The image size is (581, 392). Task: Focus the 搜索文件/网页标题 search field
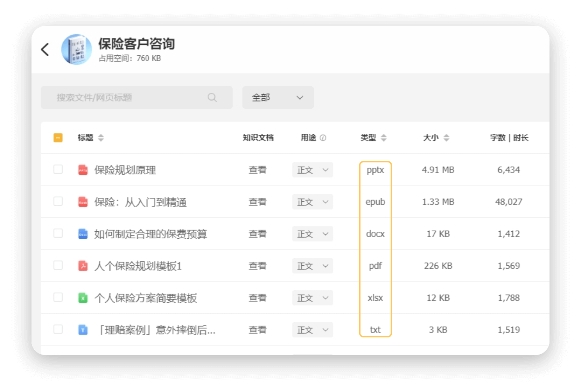129,98
